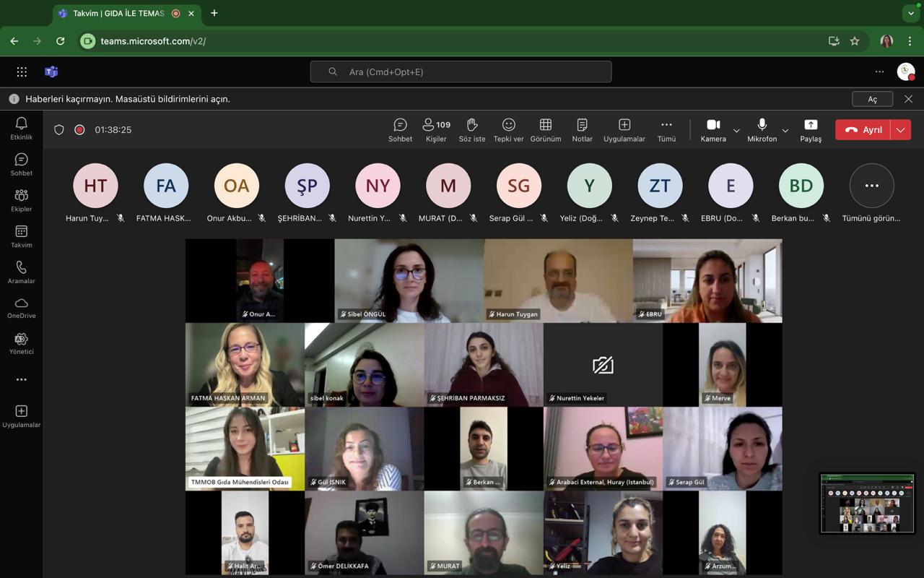This screenshot has height=578, width=924.
Task: Switch to Takvim in left sidebar
Action: click(x=22, y=236)
